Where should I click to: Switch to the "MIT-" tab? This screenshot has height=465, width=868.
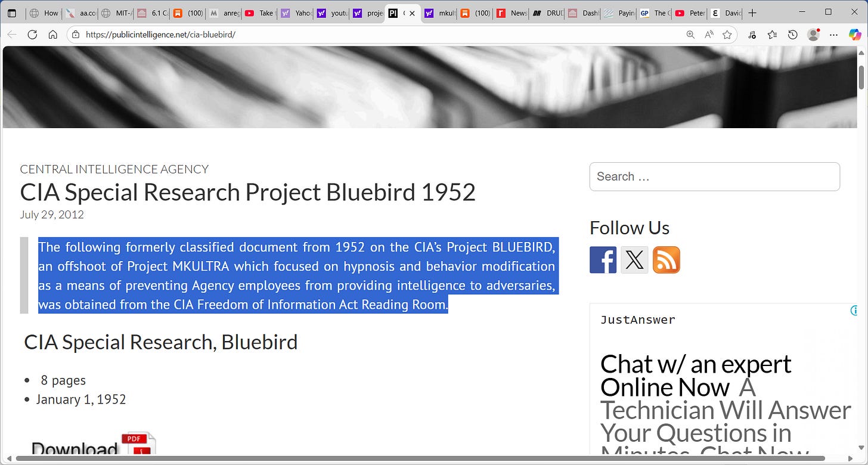(116, 13)
